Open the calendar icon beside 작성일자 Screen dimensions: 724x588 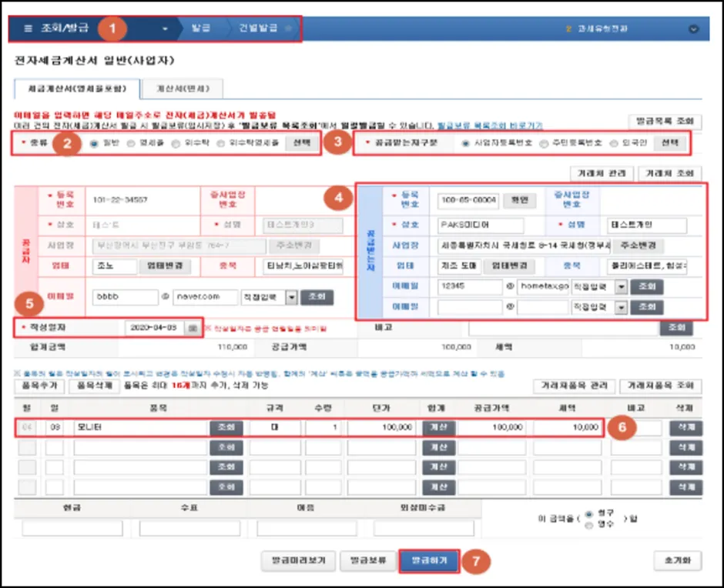point(193,328)
